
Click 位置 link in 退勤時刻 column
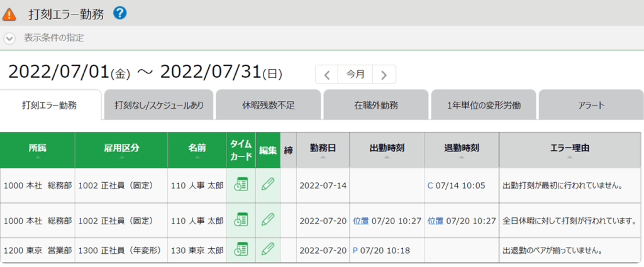(x=435, y=221)
